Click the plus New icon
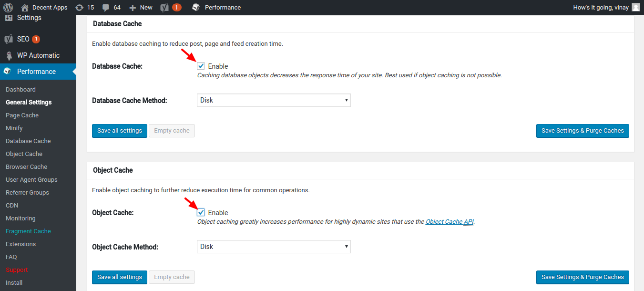 pyautogui.click(x=133, y=8)
